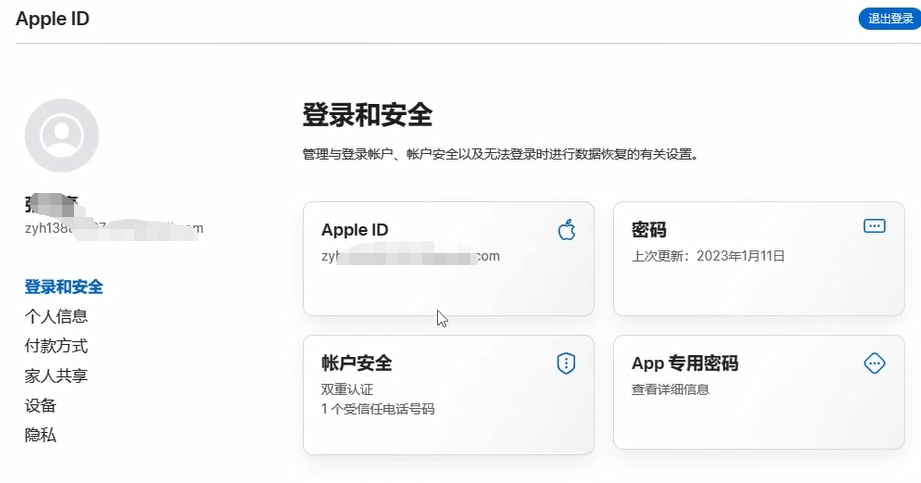
Task: Click the diamond icon in App 专用密码 card
Action: point(874,363)
